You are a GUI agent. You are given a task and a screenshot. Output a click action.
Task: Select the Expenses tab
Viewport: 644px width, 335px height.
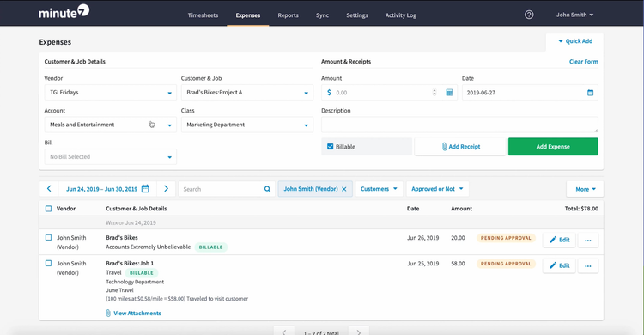point(247,15)
